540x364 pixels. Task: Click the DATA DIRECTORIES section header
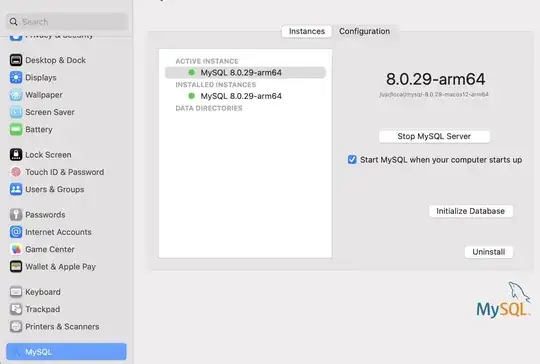209,108
